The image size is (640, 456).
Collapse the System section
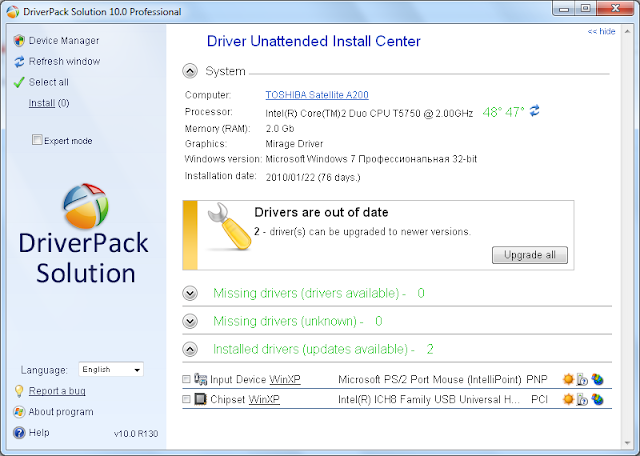tap(190, 71)
